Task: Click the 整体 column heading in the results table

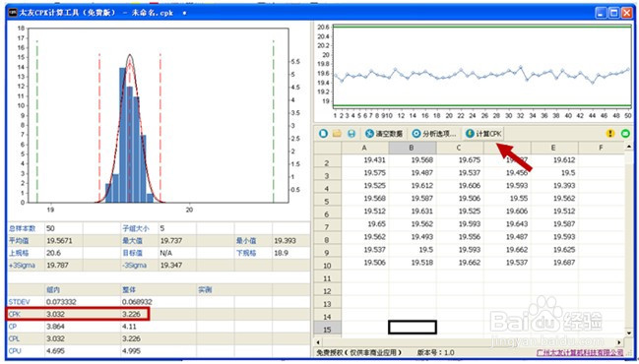Action: click(129, 290)
